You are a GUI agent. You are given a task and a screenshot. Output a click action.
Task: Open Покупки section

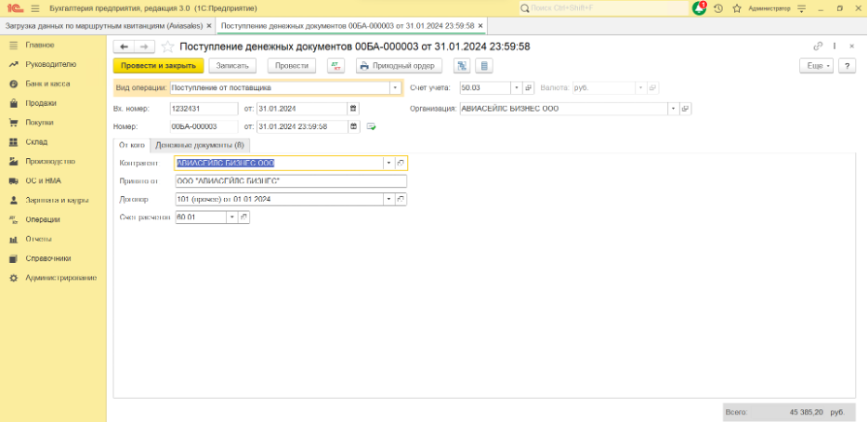click(39, 123)
